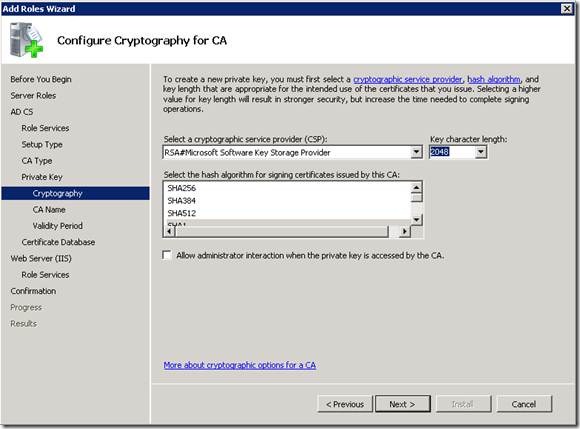Go to AD CS step

[22, 112]
